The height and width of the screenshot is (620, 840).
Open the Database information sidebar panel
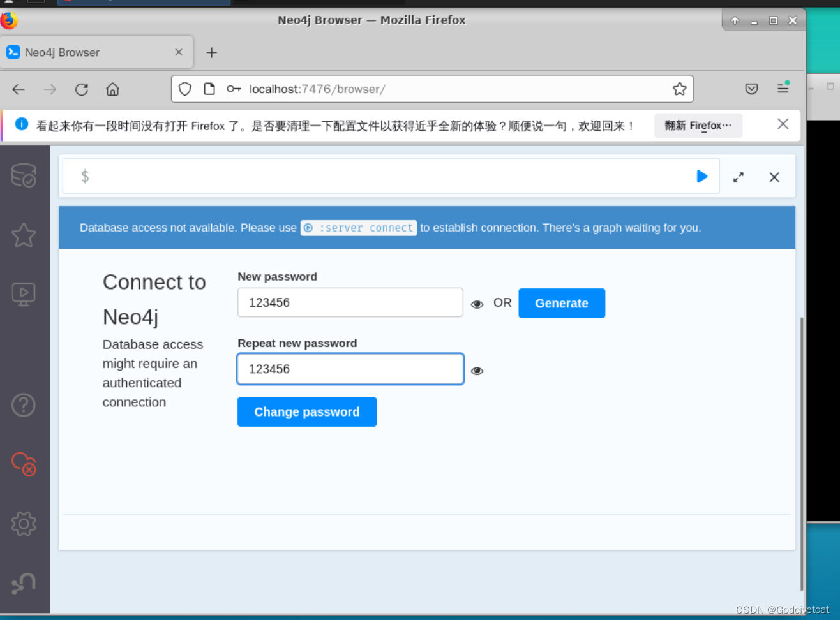(24, 176)
